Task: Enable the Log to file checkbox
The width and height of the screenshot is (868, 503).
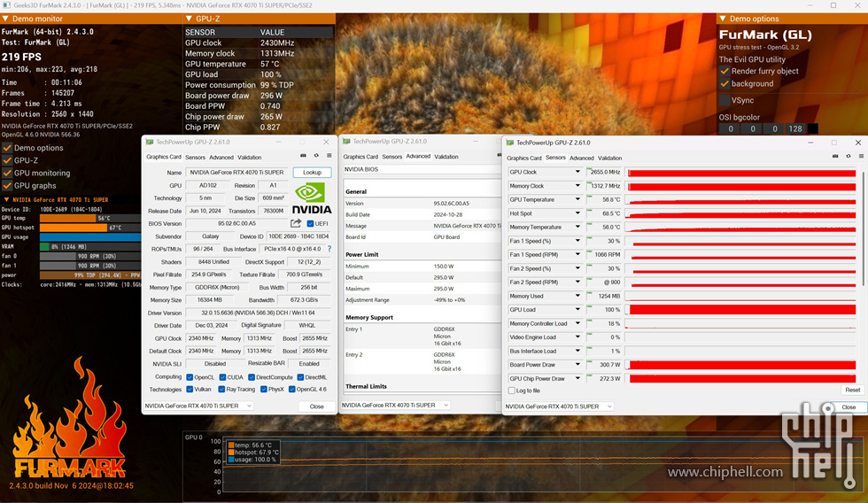Action: [512, 391]
